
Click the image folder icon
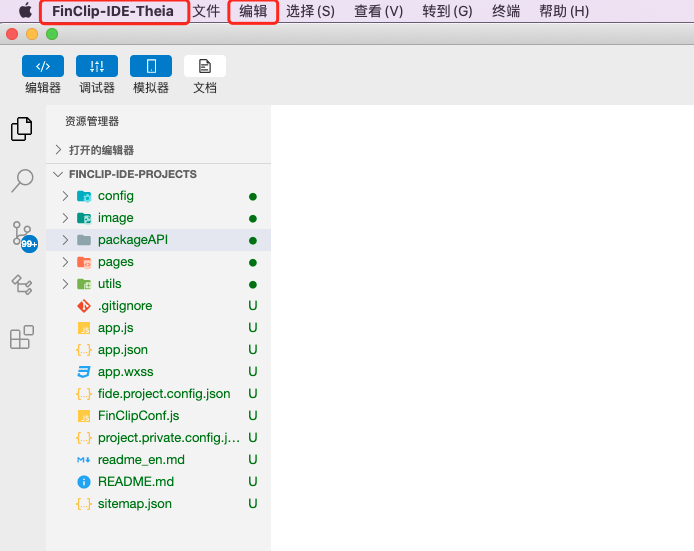click(84, 218)
